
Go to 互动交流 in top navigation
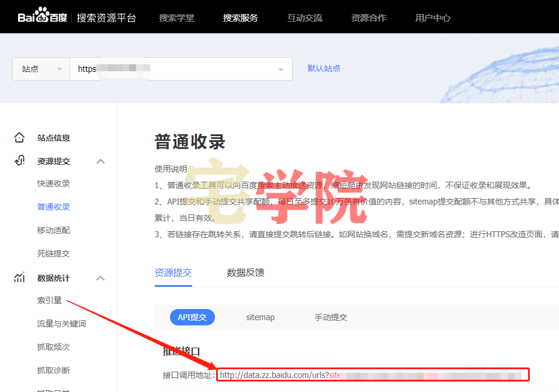coord(304,18)
